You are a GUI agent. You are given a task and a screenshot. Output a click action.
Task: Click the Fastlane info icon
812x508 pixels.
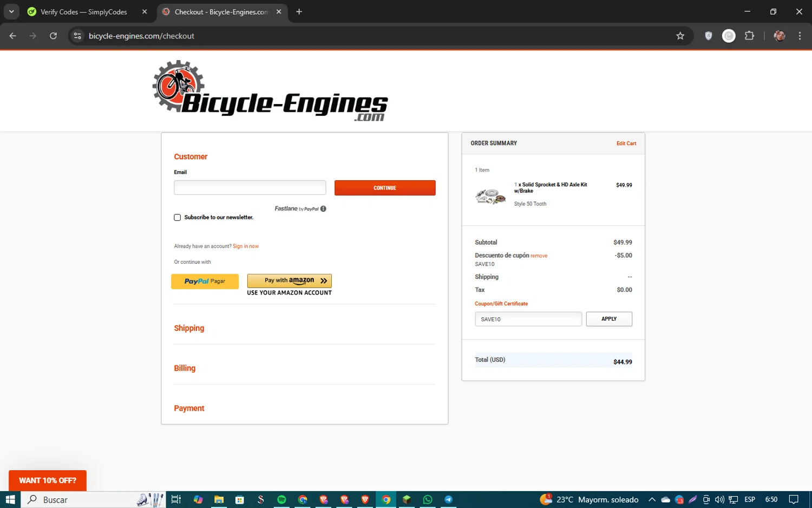click(x=323, y=209)
